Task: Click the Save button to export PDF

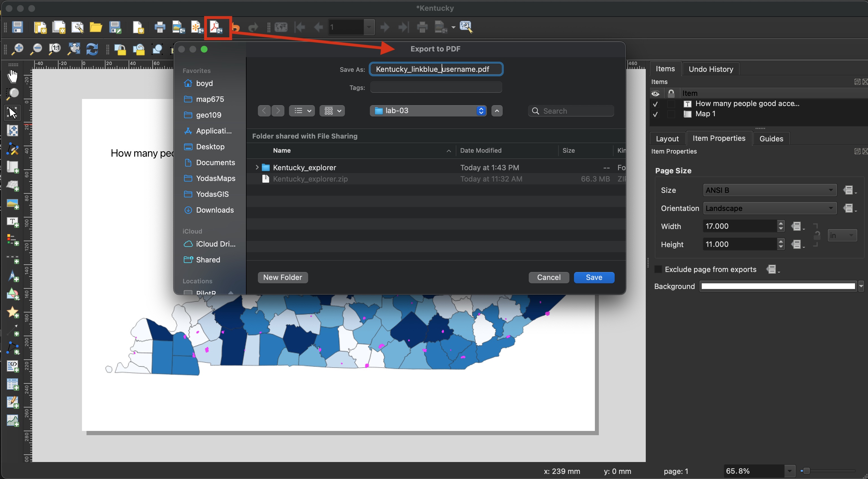Action: [x=594, y=277]
